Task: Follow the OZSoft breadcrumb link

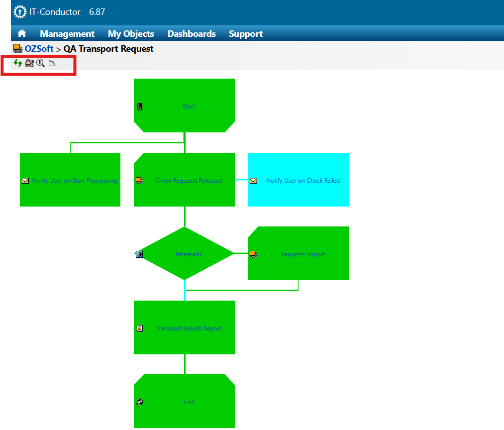Action: pos(39,49)
